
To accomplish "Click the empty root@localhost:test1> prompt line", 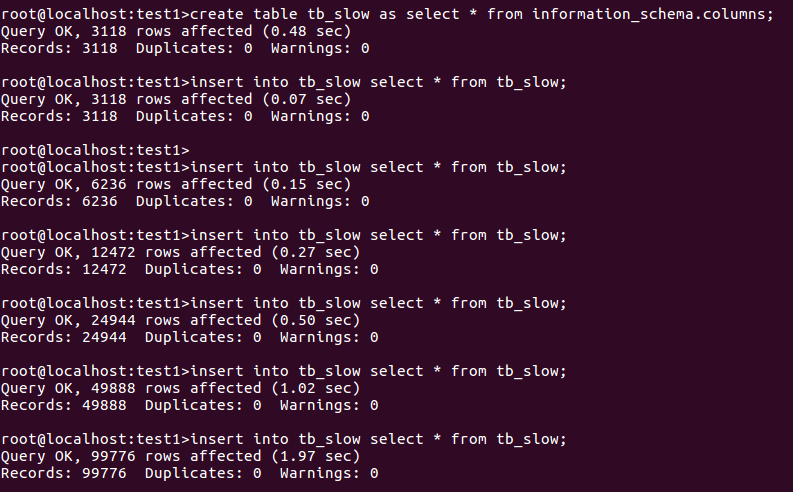I will 95,150.
